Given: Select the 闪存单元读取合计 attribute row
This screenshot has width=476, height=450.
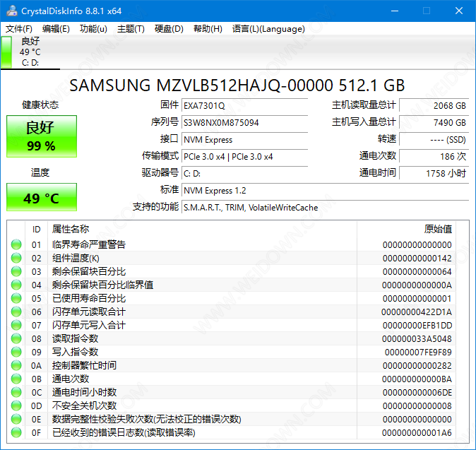Looking at the screenshot, I should click(232, 312).
